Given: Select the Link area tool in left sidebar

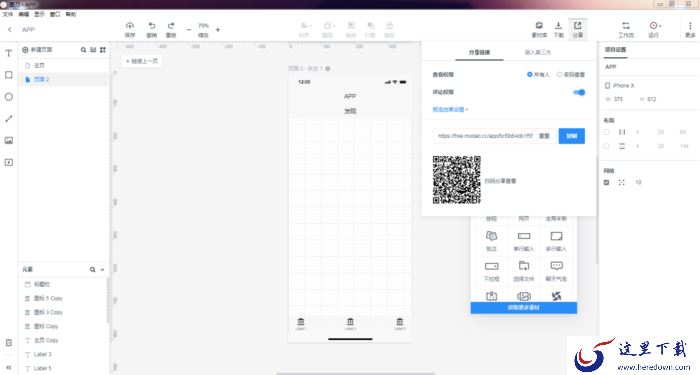Looking at the screenshot, I should [x=8, y=162].
